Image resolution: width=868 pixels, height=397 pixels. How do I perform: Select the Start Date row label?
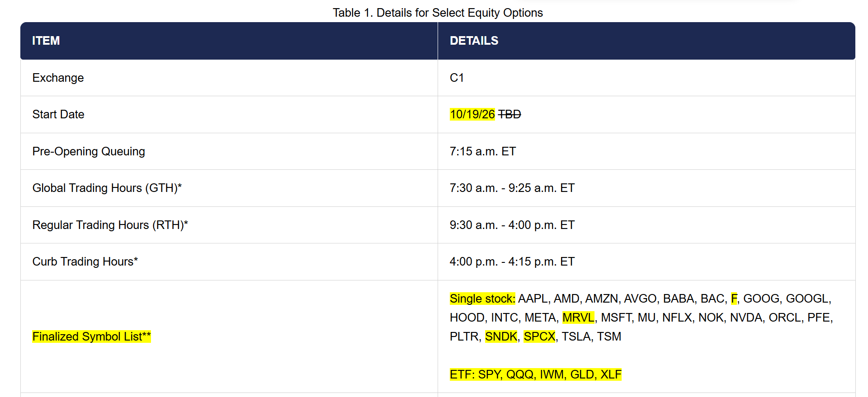point(58,114)
